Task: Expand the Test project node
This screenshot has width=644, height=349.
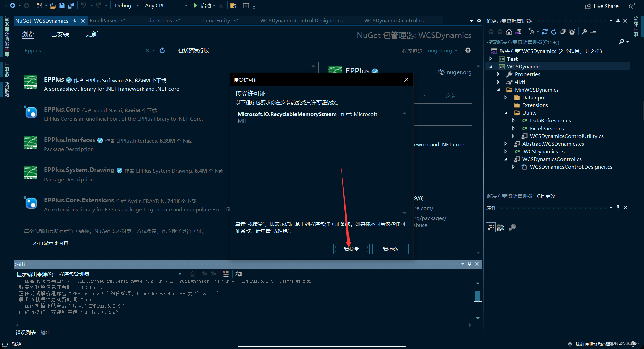Action: [x=490, y=59]
